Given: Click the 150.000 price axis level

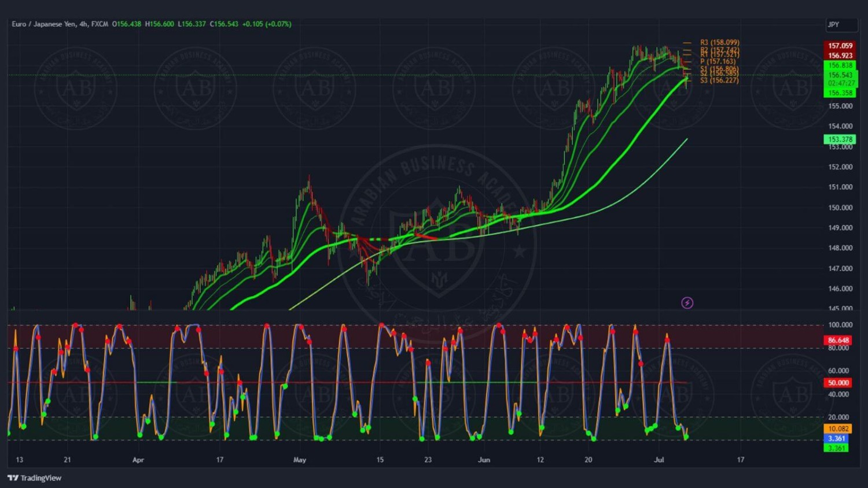Looking at the screenshot, I should point(840,208).
